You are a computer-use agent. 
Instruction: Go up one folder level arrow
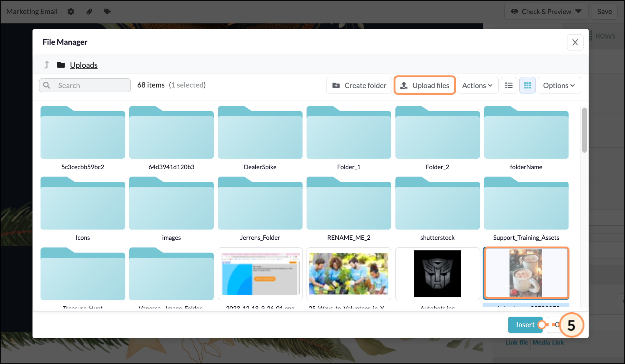pos(46,65)
